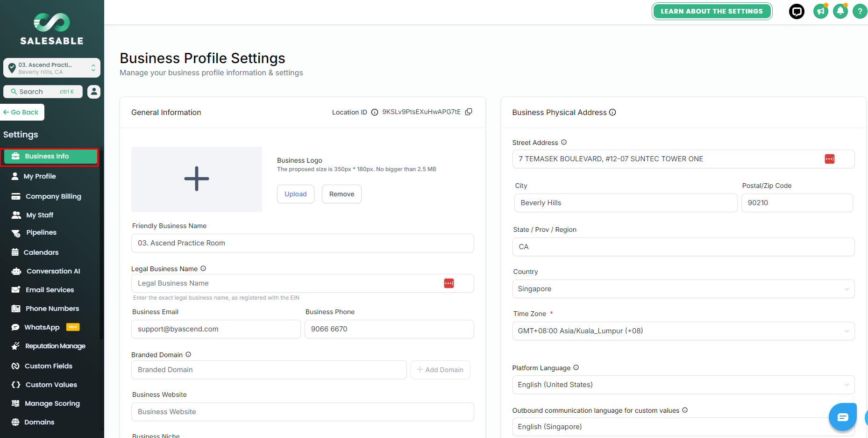868x438 pixels.
Task: Open the help question mark icon
Action: click(x=860, y=11)
